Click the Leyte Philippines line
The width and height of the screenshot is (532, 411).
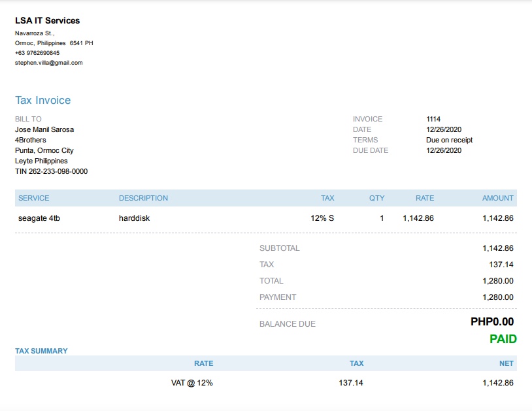pos(41,161)
